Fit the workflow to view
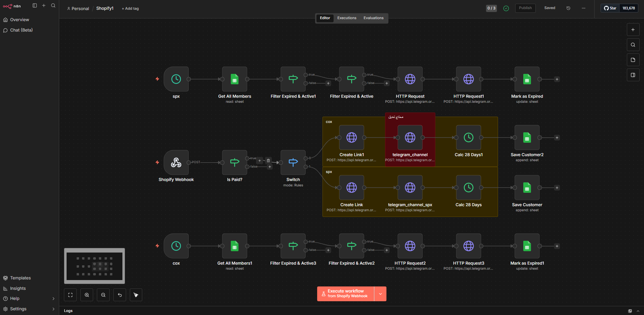Image resolution: width=644 pixels, height=315 pixels. tap(70, 295)
